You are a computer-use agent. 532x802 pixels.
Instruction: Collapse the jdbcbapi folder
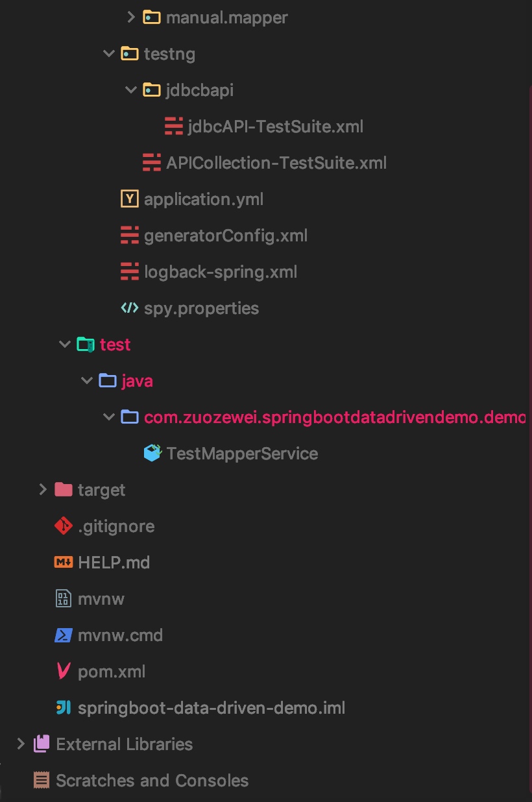pyautogui.click(x=130, y=90)
